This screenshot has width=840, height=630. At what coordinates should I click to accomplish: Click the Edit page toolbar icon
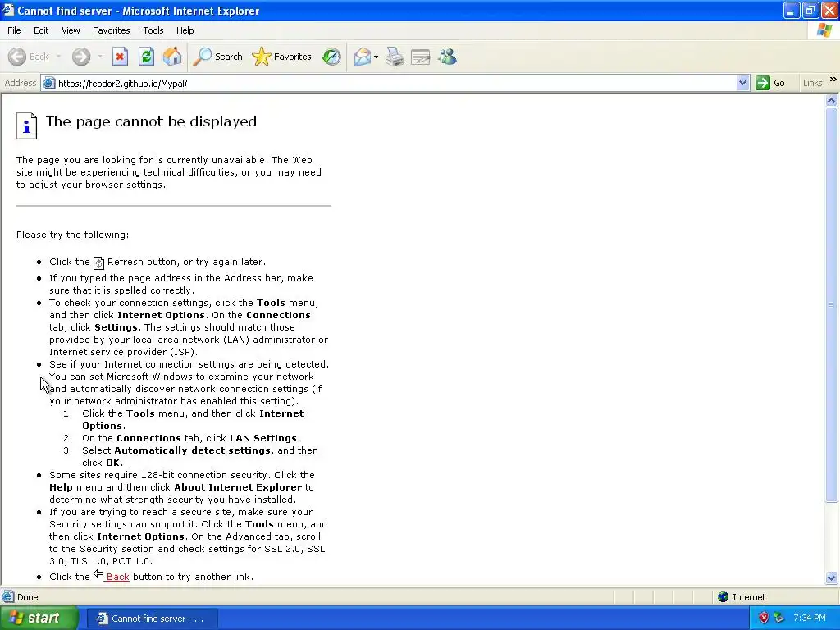(x=421, y=57)
